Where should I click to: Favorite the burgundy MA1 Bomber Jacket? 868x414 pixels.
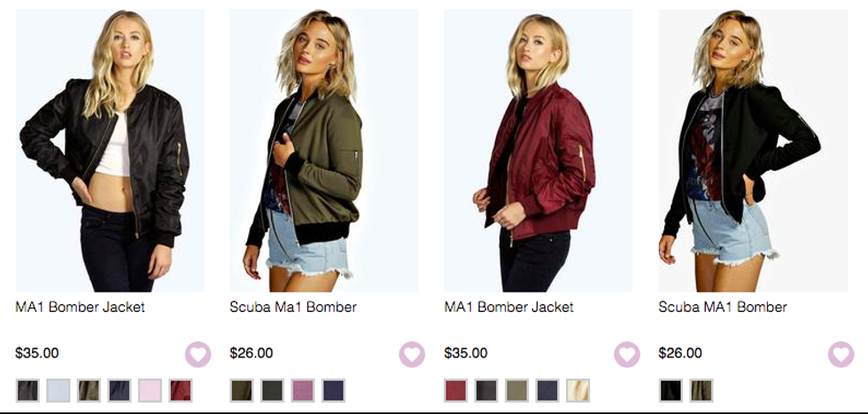coord(627,354)
